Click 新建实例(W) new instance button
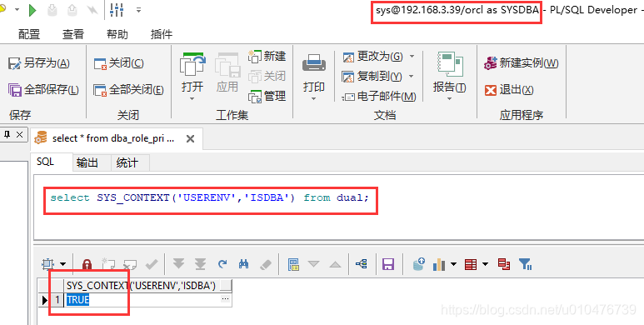The width and height of the screenshot is (644, 325). [522, 63]
